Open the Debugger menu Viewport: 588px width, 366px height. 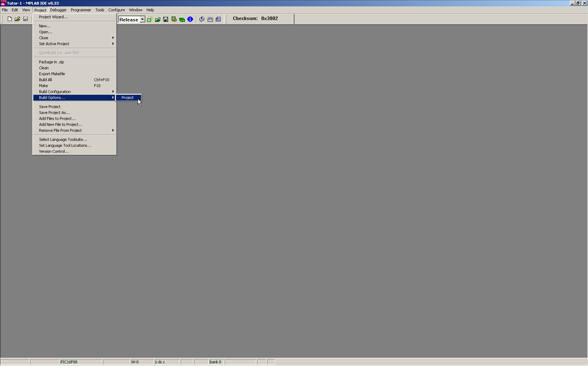point(58,10)
